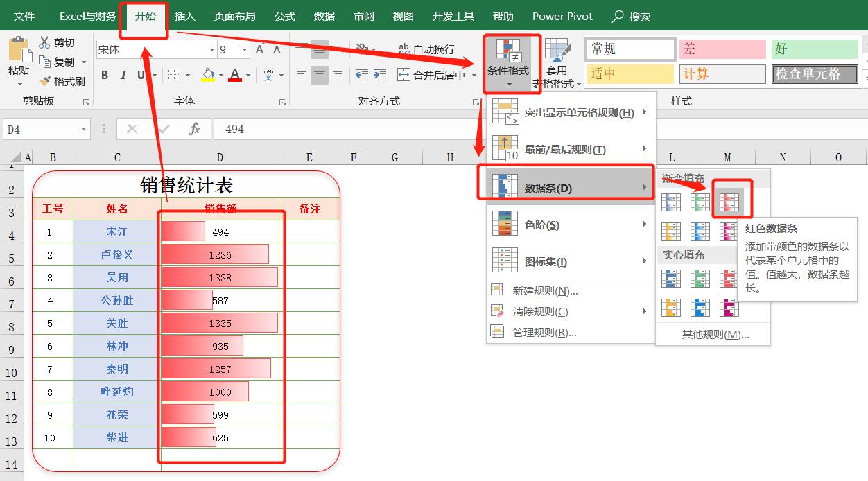Viewport: 868px width, 481px height.
Task: Toggle Bold formatting
Action: (x=105, y=74)
